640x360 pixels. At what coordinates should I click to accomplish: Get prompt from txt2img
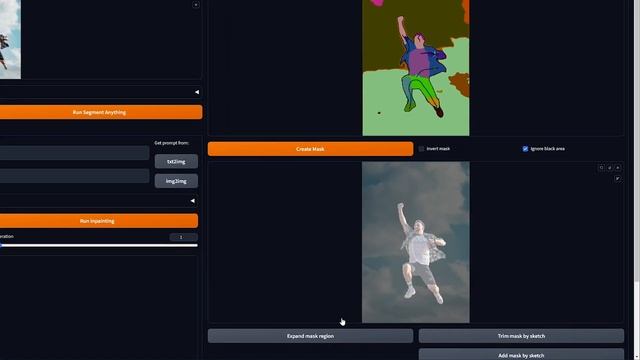click(x=176, y=161)
